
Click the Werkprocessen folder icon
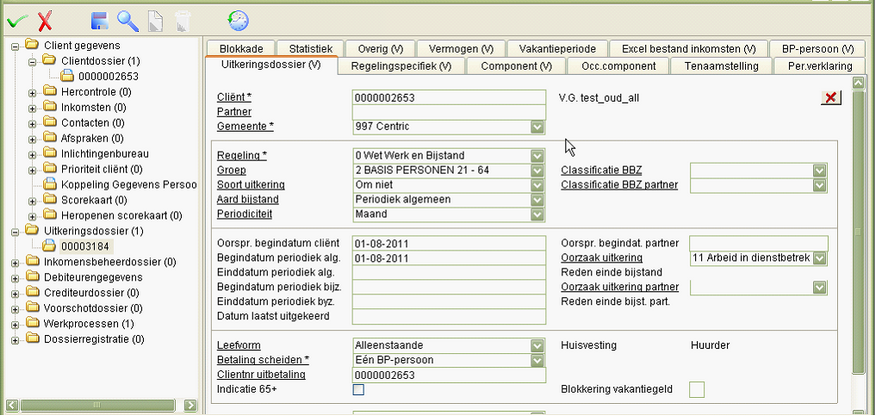pyautogui.click(x=32, y=323)
